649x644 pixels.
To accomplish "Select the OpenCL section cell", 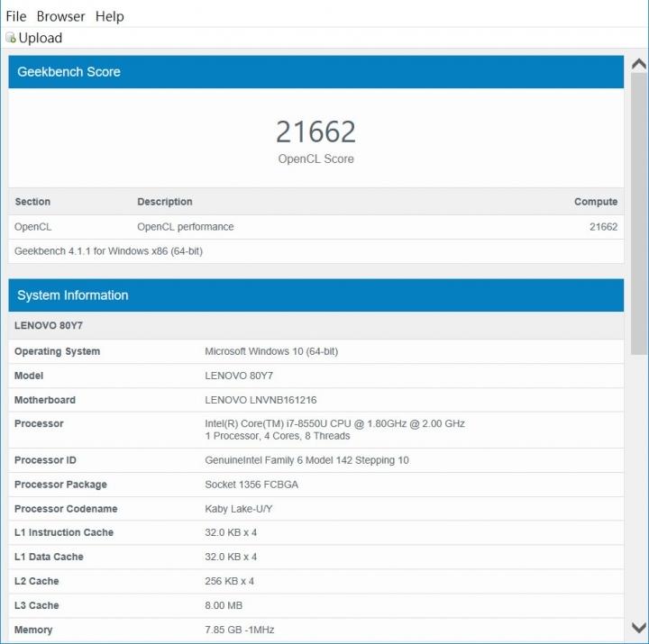I will pos(33,227).
